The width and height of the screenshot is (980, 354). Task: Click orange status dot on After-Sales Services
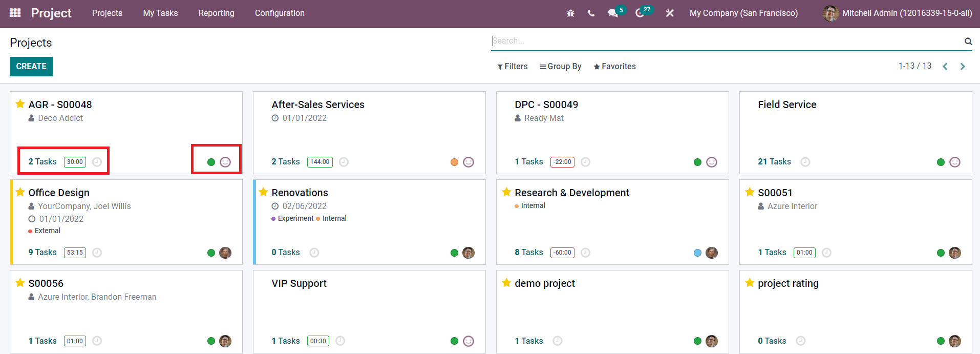(x=454, y=162)
